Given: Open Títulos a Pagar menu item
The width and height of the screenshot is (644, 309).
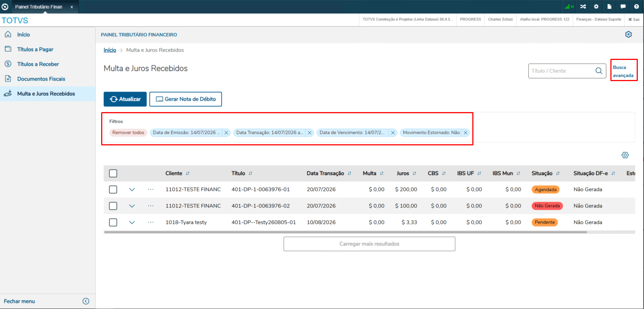Looking at the screenshot, I should click(47, 49).
